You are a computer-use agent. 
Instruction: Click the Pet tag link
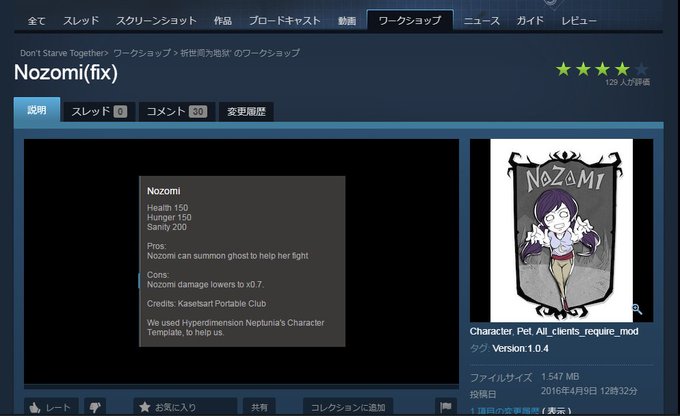[524, 331]
